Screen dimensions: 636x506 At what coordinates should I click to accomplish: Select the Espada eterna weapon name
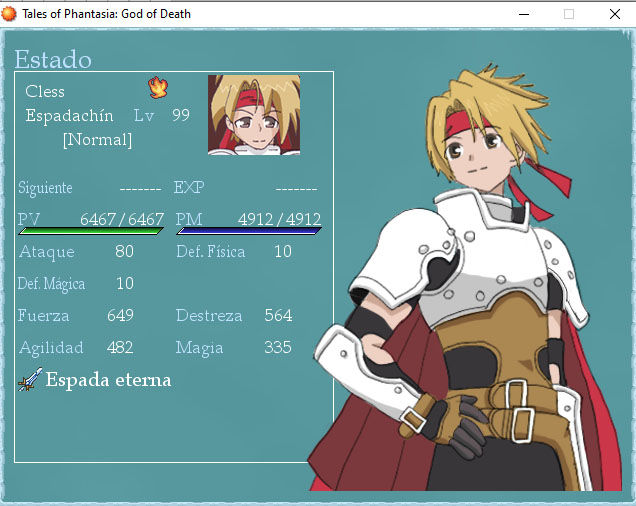click(x=108, y=380)
